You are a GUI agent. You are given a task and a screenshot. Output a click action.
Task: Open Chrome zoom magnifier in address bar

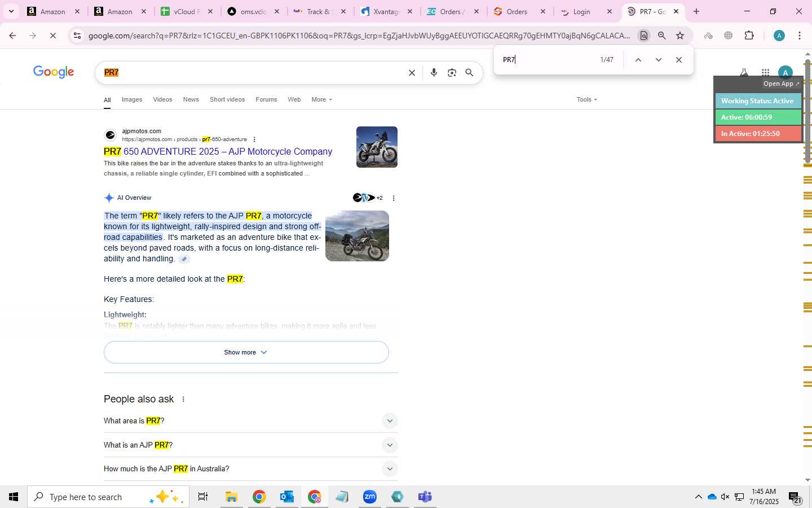click(x=662, y=36)
